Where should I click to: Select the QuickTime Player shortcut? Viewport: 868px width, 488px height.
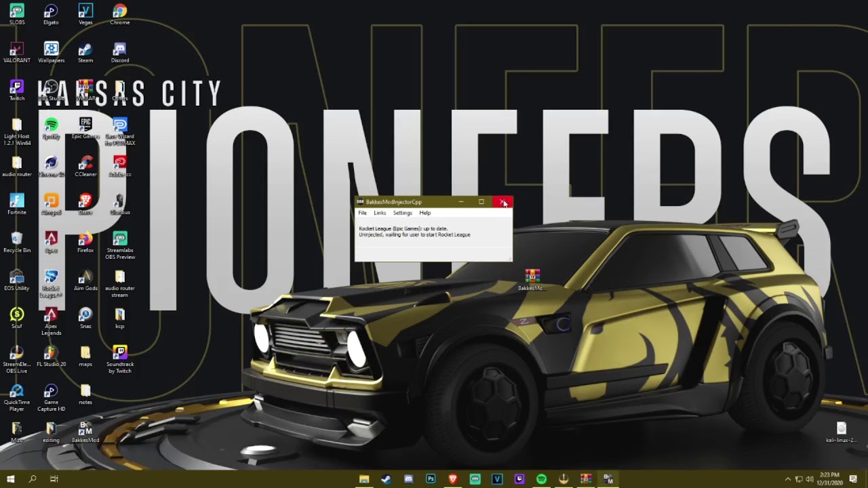point(17,397)
